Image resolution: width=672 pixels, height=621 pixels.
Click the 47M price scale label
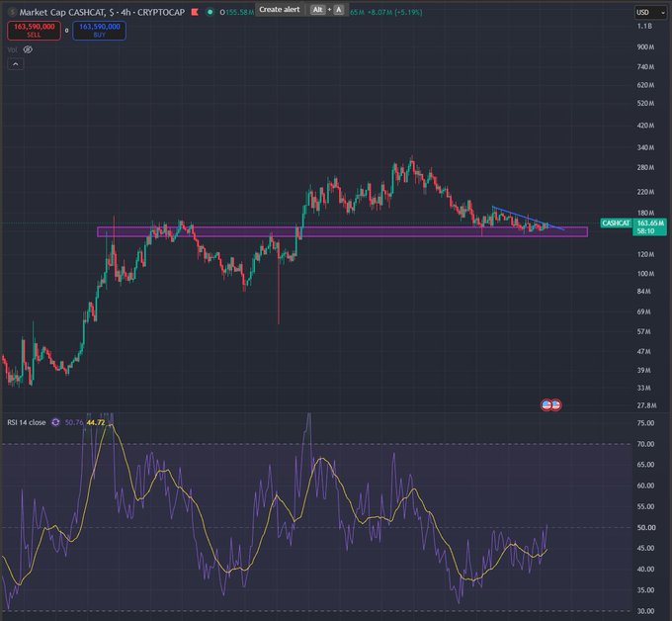(x=643, y=351)
